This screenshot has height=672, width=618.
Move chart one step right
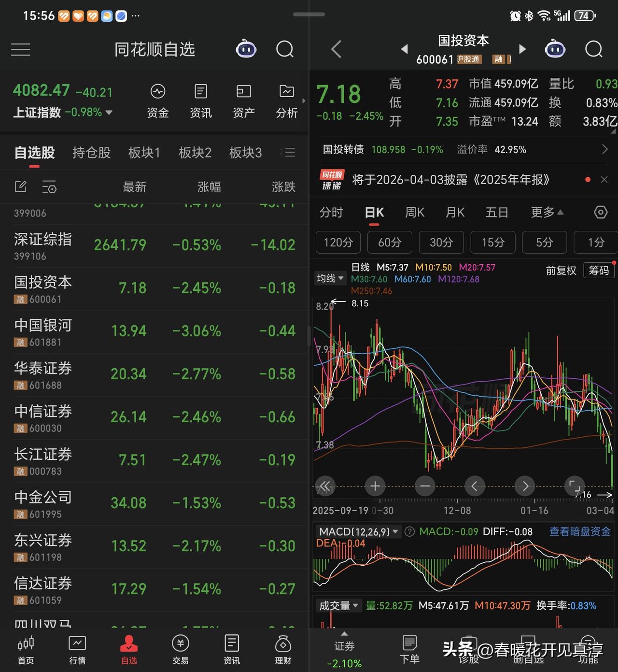tap(525, 486)
